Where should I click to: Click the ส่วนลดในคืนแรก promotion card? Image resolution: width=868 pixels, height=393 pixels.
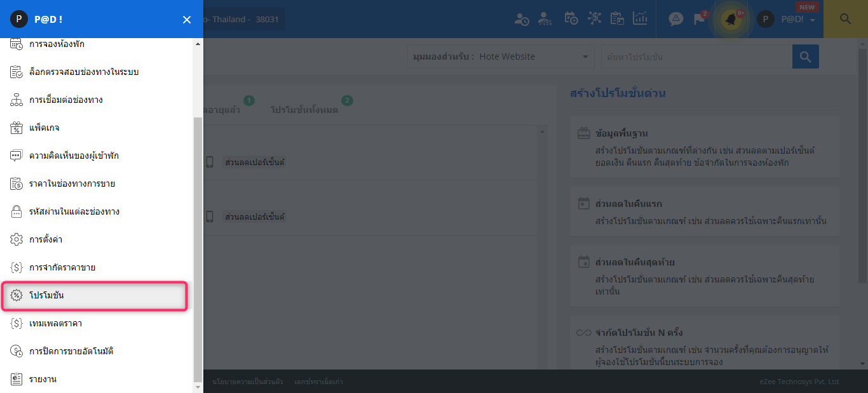[705, 212]
